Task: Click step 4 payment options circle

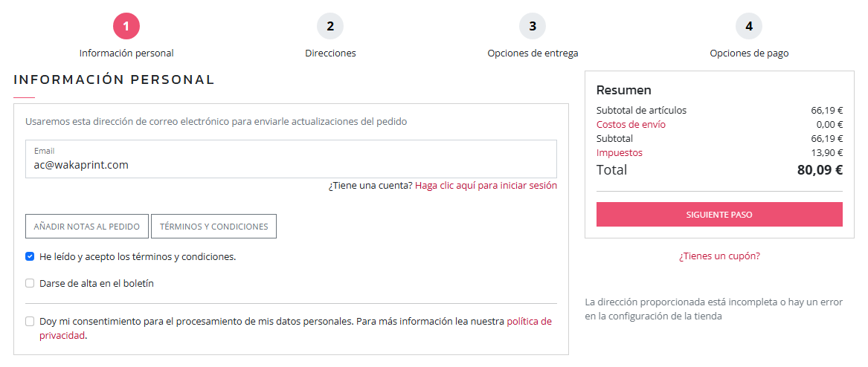Action: [x=749, y=27]
